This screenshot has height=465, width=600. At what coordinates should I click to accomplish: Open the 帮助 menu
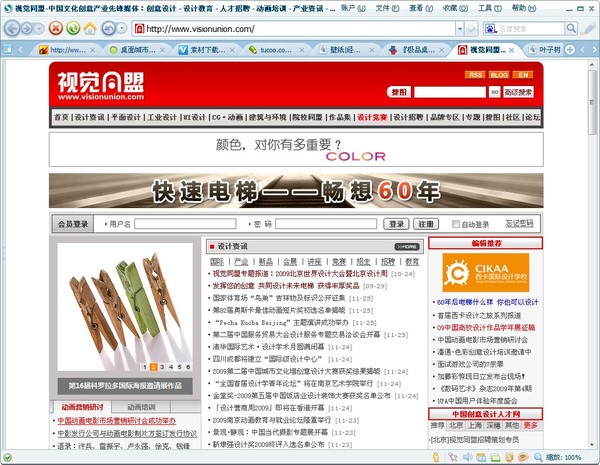pos(524,8)
